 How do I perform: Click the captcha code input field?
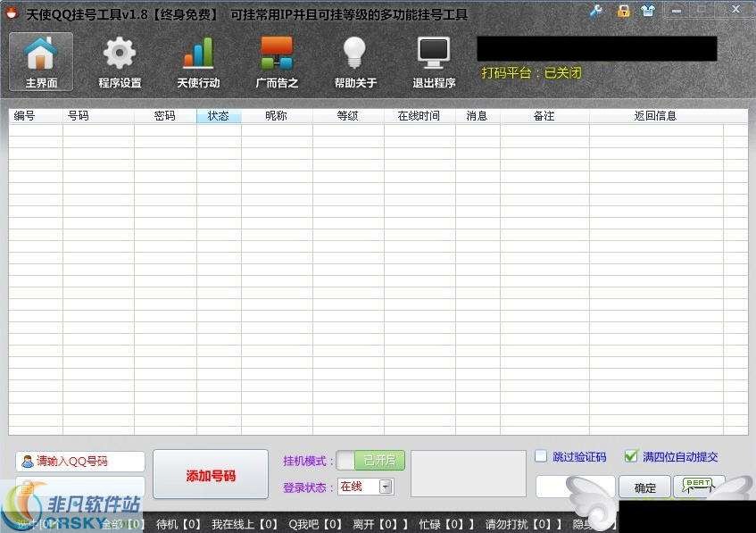(575, 487)
